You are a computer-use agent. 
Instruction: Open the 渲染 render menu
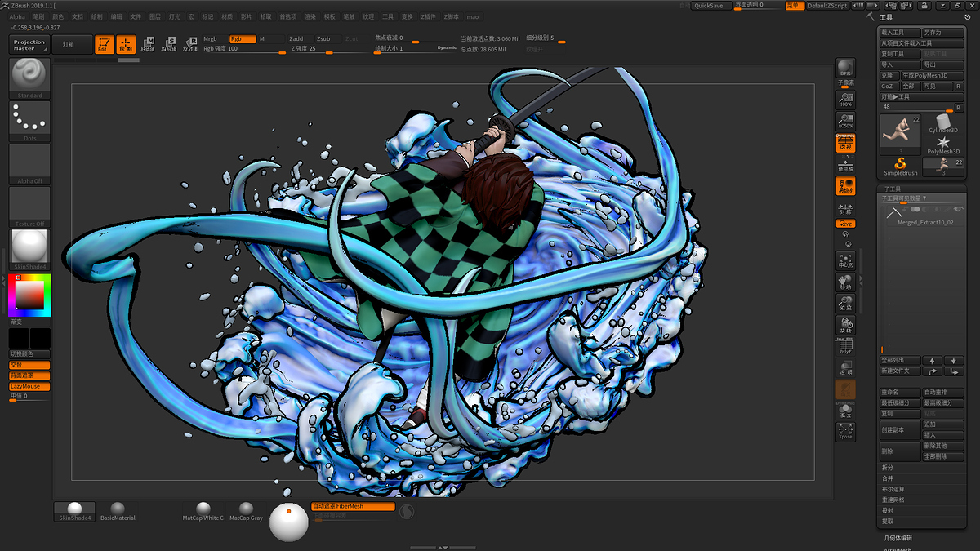click(310, 16)
